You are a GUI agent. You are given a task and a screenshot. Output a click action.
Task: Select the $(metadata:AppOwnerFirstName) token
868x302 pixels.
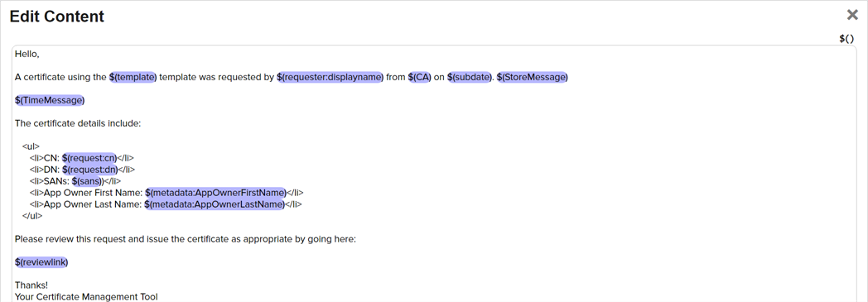click(216, 193)
